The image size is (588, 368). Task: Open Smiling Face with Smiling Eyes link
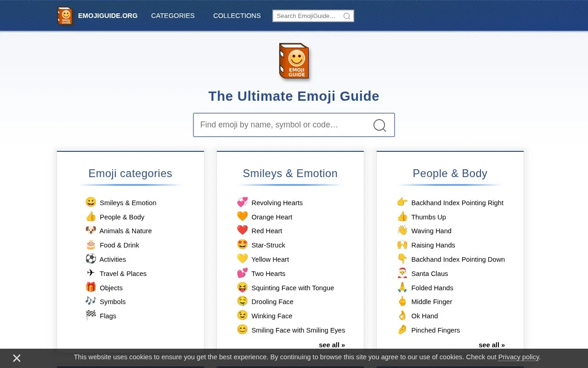[x=298, y=330]
